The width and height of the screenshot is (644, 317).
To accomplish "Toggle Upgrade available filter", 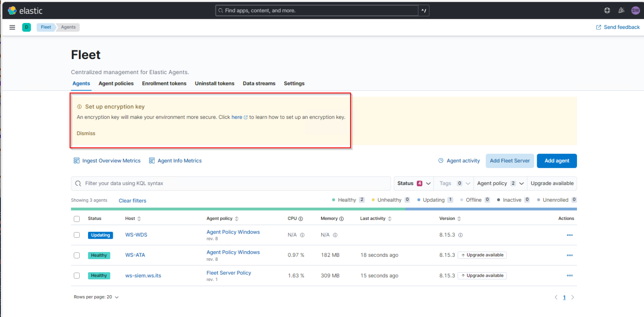I will pyautogui.click(x=552, y=183).
